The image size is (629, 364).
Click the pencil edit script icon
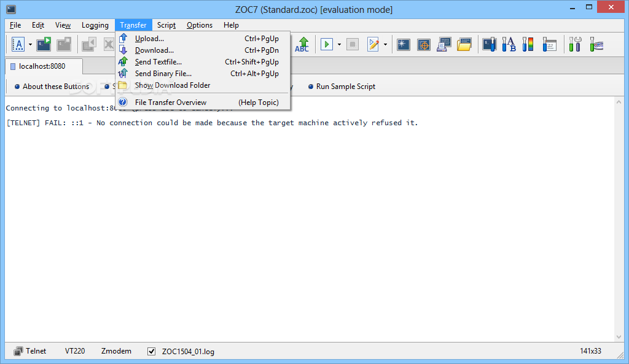[373, 44]
